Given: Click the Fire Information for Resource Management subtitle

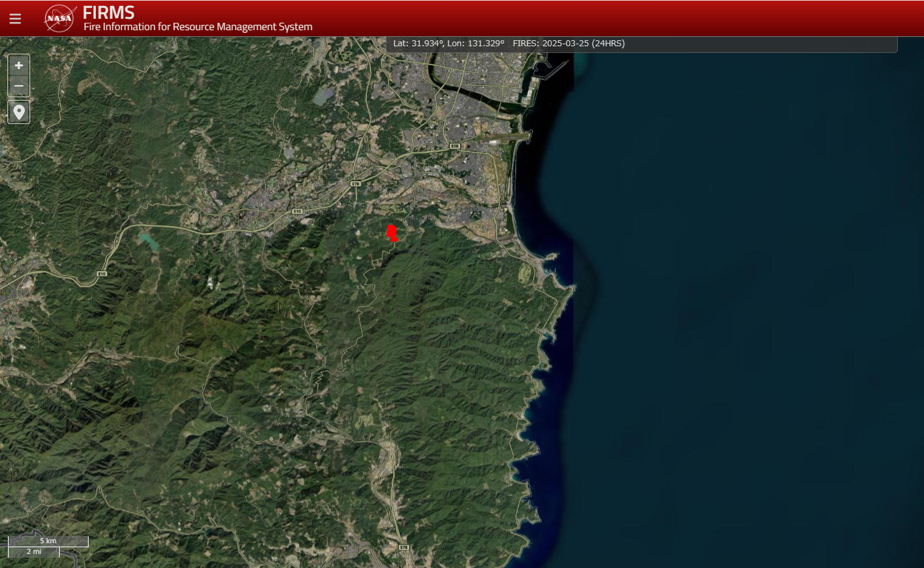Looking at the screenshot, I should [197, 27].
